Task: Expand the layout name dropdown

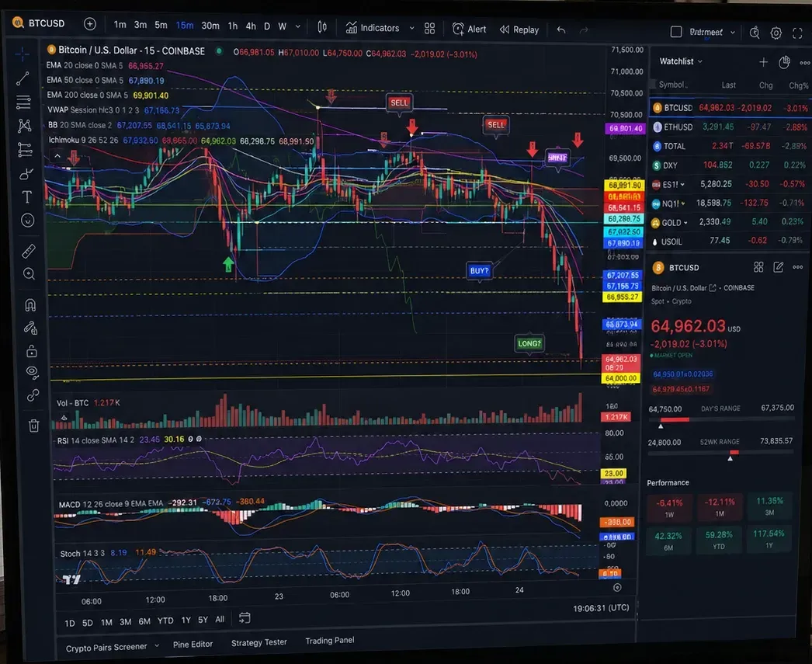Action: 733,32
